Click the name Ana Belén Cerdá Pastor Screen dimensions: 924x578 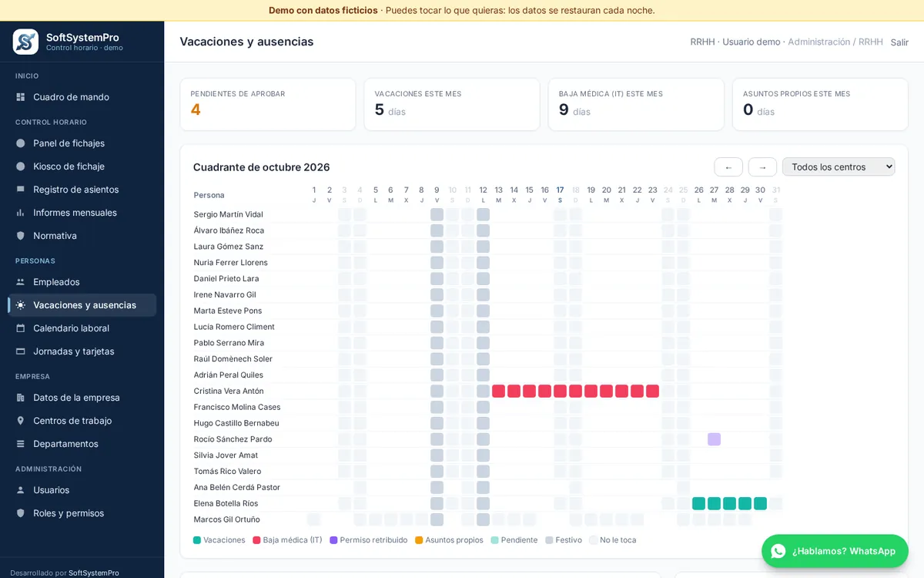pos(237,487)
